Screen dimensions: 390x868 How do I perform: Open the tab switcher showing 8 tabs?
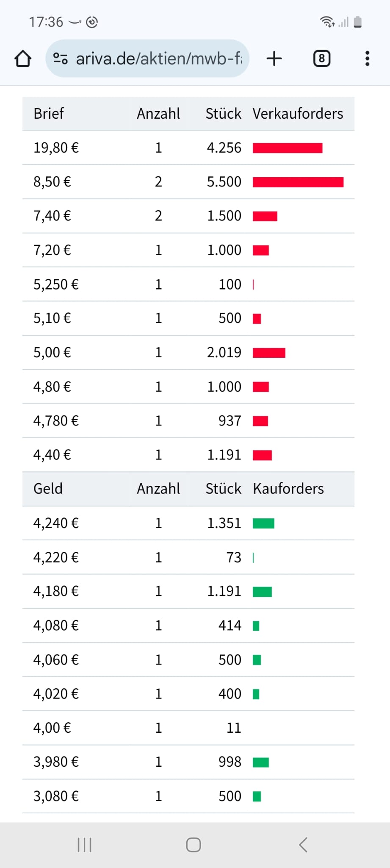click(x=321, y=58)
